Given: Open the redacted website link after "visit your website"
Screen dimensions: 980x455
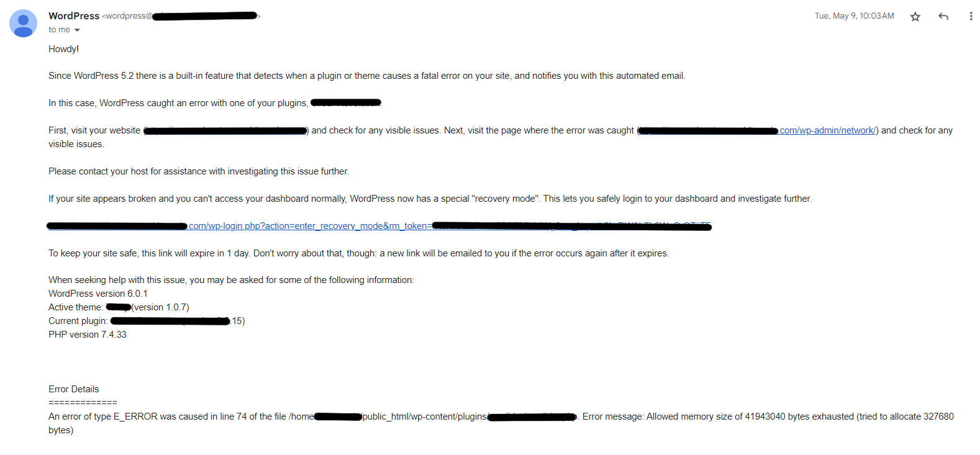Looking at the screenshot, I should click(226, 130).
